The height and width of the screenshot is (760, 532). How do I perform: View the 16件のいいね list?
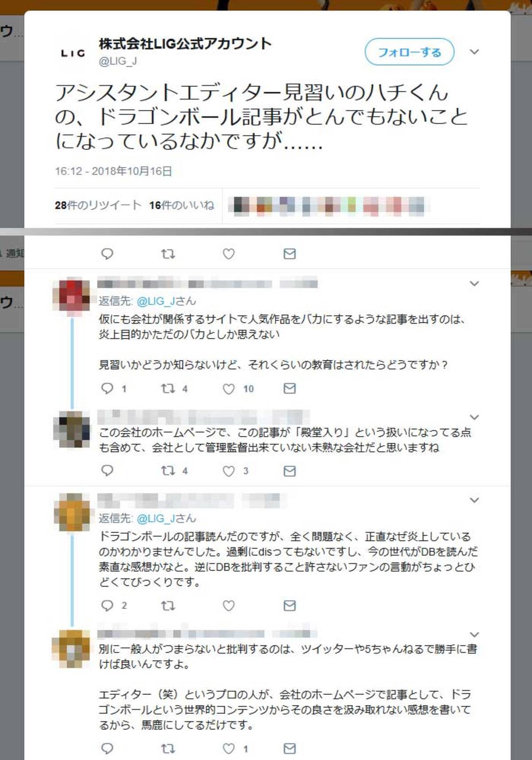point(182,205)
